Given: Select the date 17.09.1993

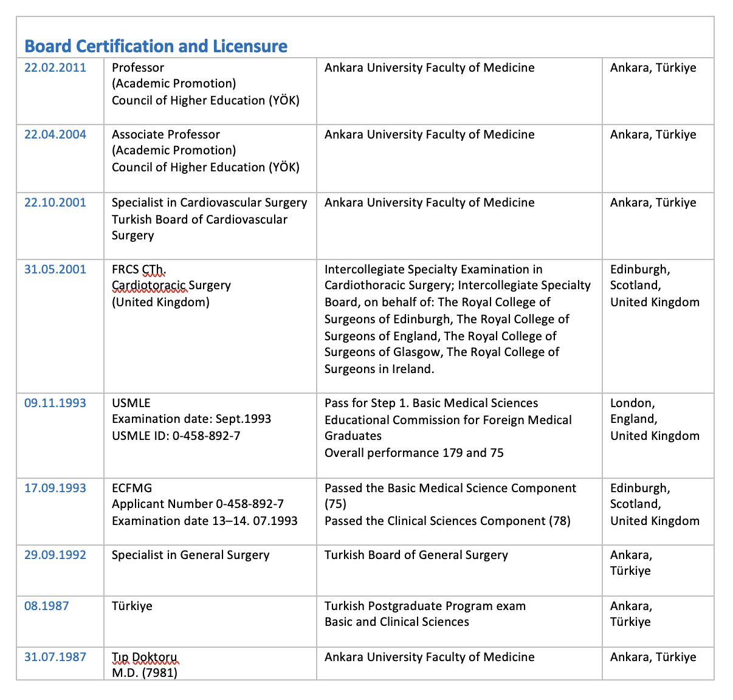Looking at the screenshot, I should (x=55, y=488).
